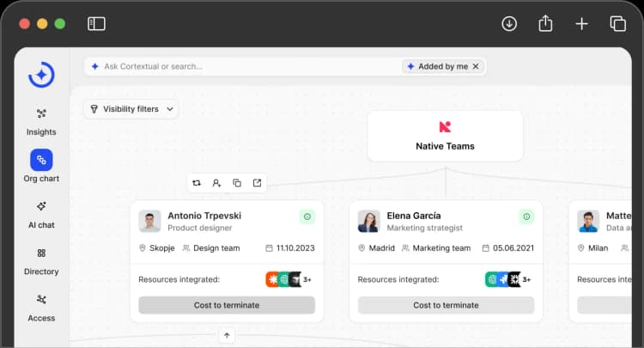
Task: Open AI chat from sidebar
Action: [x=41, y=215]
